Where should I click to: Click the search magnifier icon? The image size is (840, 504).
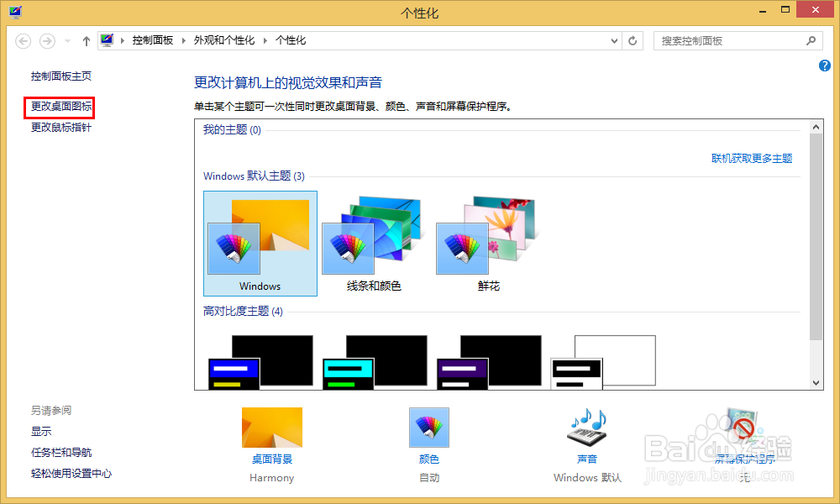pyautogui.click(x=811, y=40)
